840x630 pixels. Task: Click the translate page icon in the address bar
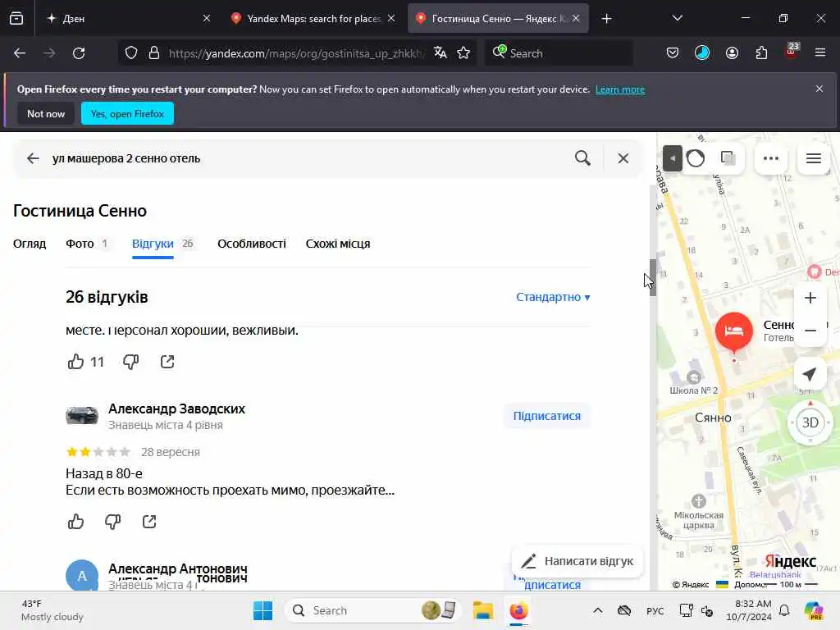pyautogui.click(x=441, y=53)
